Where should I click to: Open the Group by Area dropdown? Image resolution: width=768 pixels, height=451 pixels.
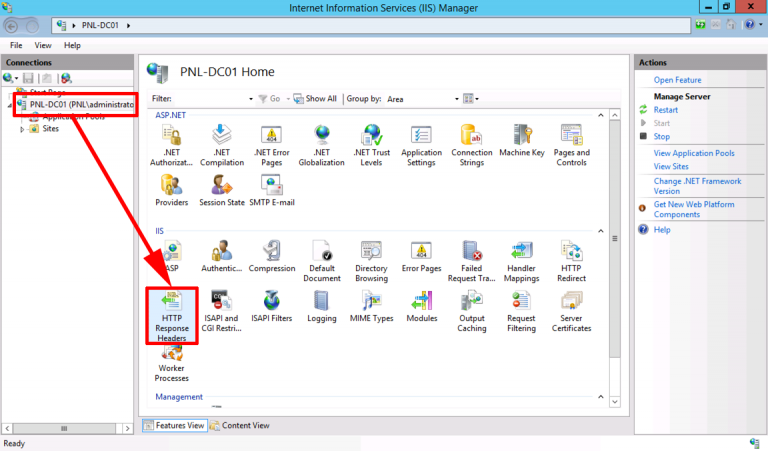pyautogui.click(x=456, y=99)
